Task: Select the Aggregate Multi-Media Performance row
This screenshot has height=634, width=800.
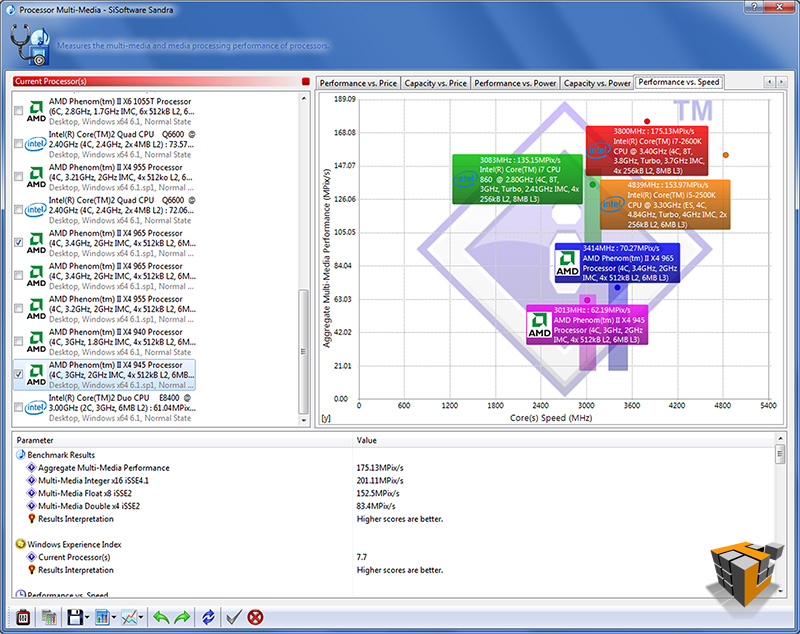Action: point(394,468)
